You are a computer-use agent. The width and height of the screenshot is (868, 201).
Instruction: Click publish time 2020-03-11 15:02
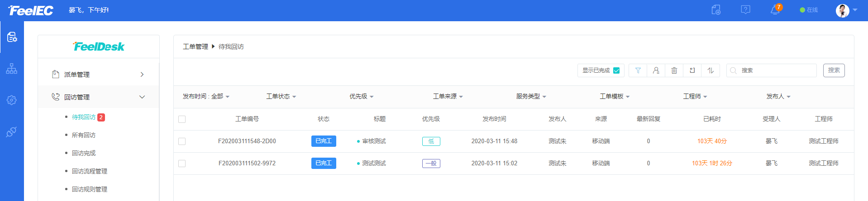(x=494, y=164)
